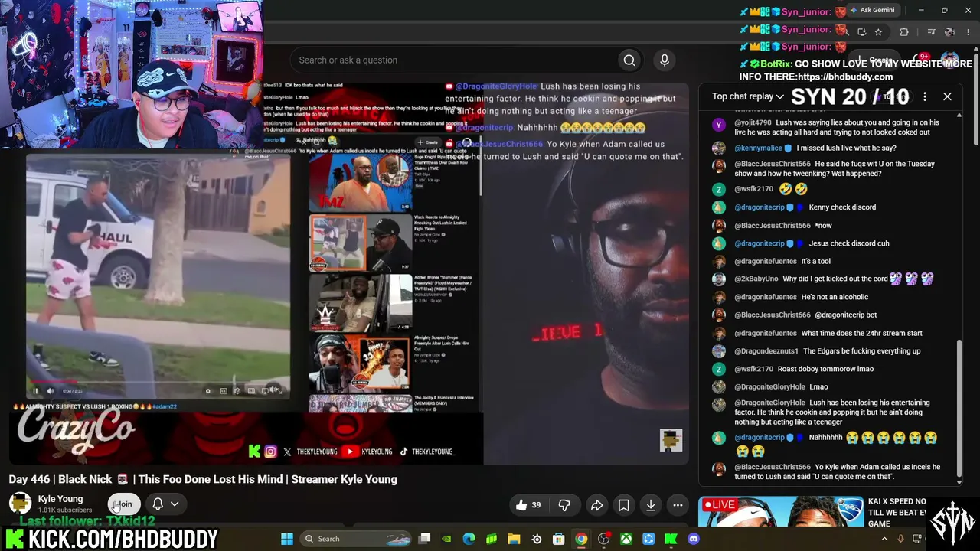Open Chrome media controls icon
The width and height of the screenshot is (980, 551).
(x=931, y=32)
